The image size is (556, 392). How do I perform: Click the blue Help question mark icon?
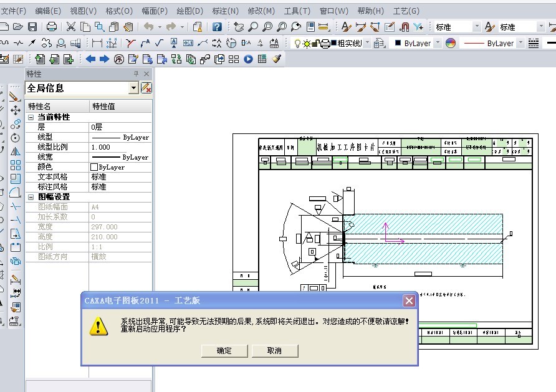pyautogui.click(x=217, y=27)
